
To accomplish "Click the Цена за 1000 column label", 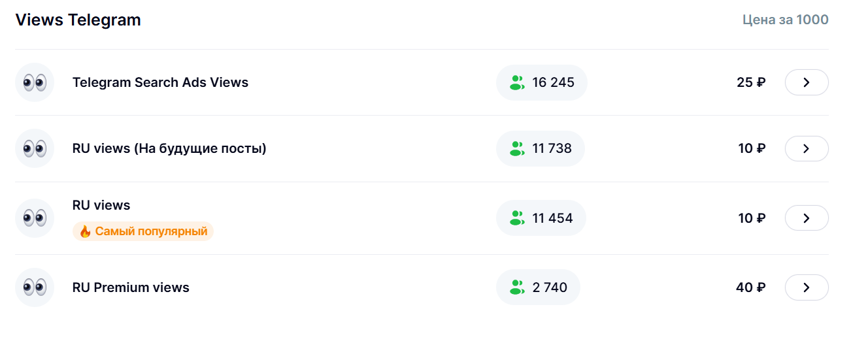I will pos(785,20).
